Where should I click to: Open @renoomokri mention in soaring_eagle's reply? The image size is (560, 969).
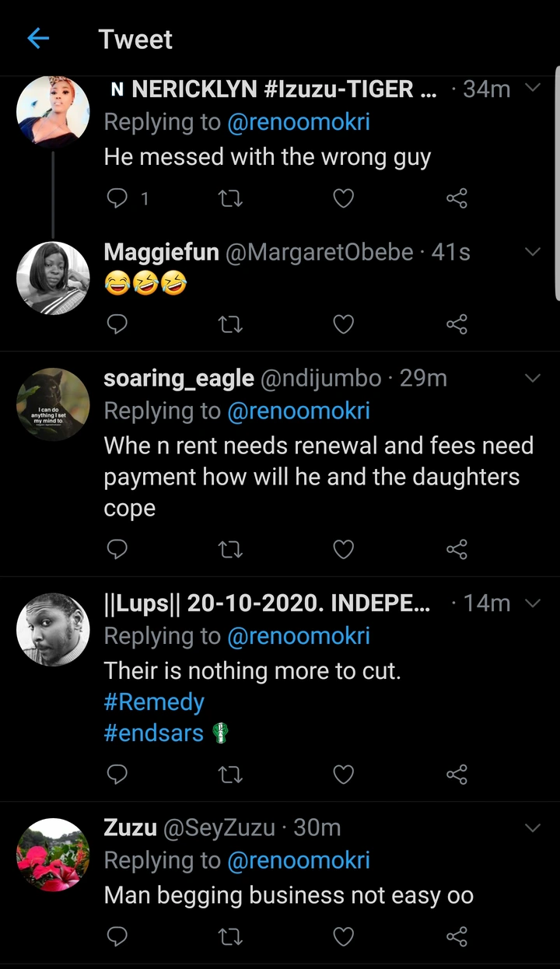[x=299, y=411]
